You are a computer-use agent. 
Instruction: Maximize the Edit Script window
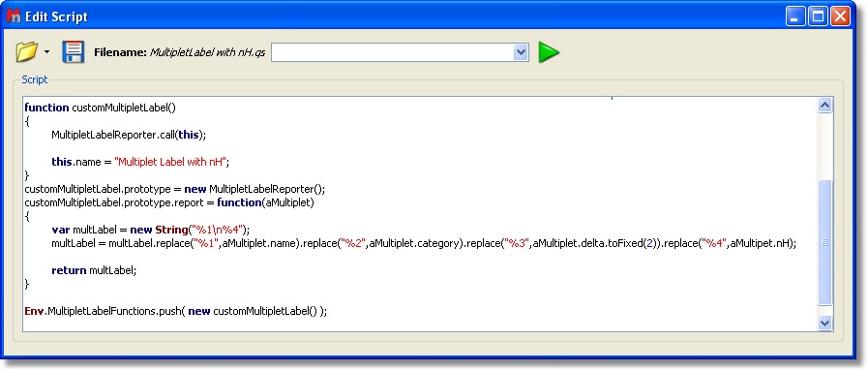click(818, 16)
